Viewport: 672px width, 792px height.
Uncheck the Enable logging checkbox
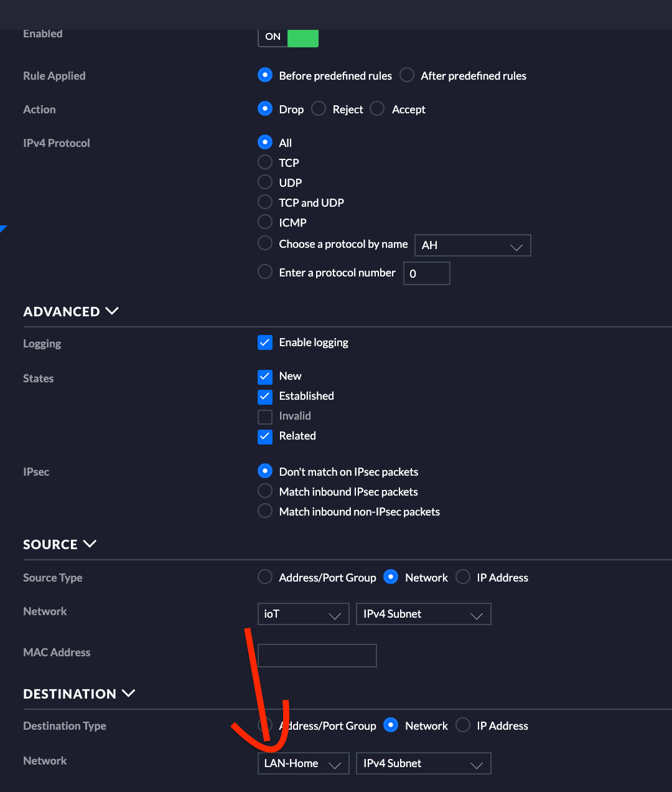265,342
